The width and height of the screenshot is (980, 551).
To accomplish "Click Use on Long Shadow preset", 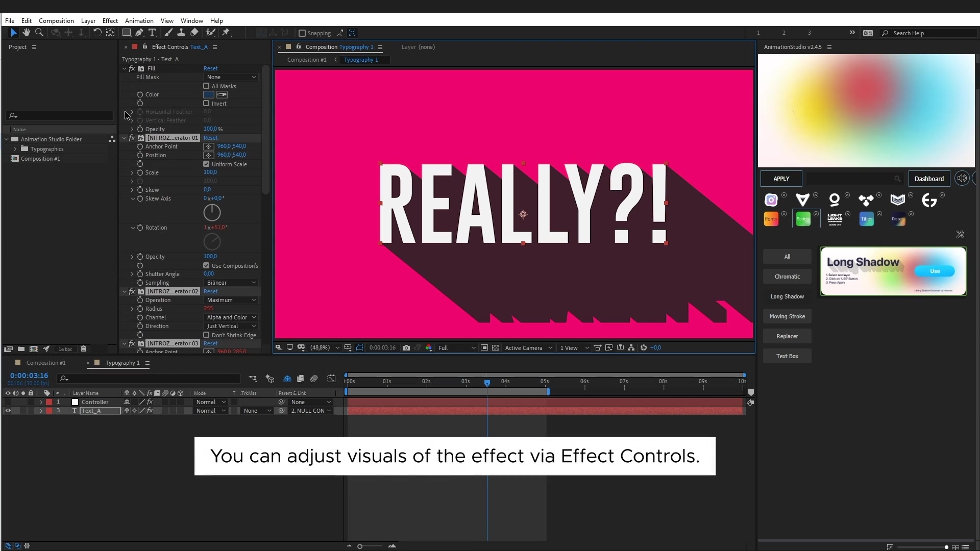I will coord(935,271).
